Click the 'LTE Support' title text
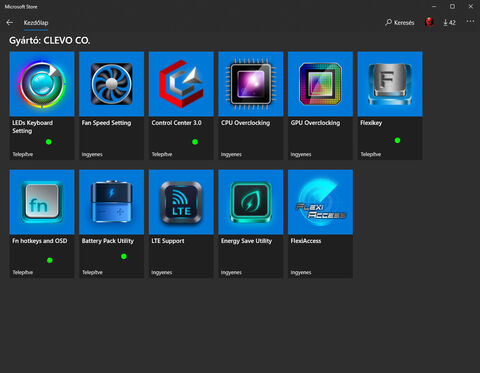 click(168, 241)
